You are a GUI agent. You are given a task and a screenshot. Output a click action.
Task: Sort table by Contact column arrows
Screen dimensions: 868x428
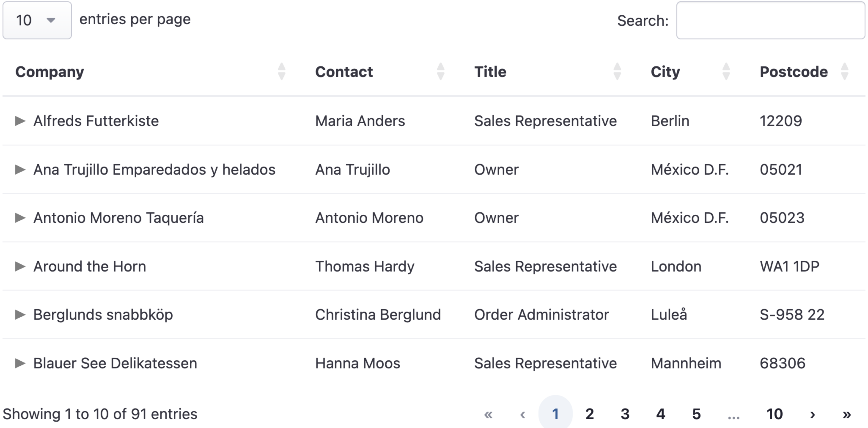tap(440, 71)
